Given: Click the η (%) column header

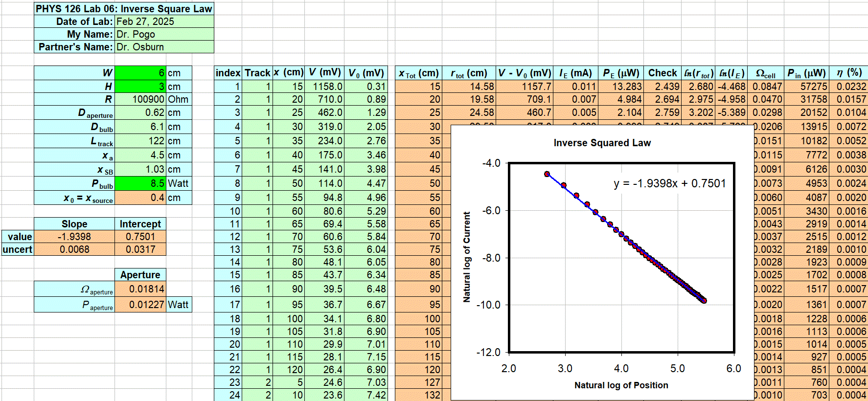Looking at the screenshot, I should pyautogui.click(x=849, y=73).
